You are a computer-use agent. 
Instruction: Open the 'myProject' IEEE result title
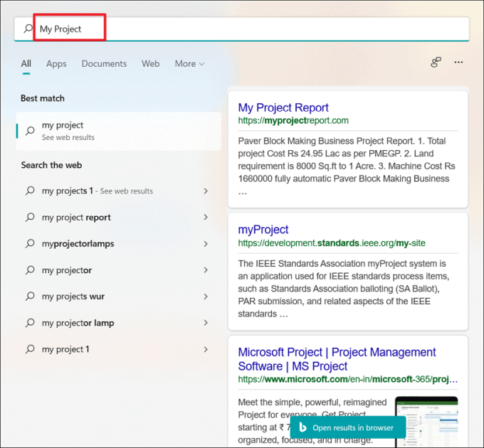point(263,230)
